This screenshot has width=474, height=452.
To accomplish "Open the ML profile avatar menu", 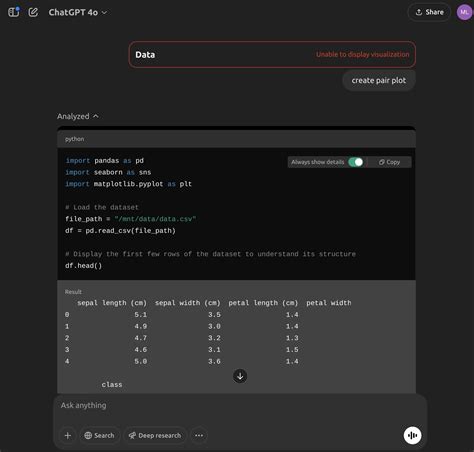I will (x=464, y=12).
